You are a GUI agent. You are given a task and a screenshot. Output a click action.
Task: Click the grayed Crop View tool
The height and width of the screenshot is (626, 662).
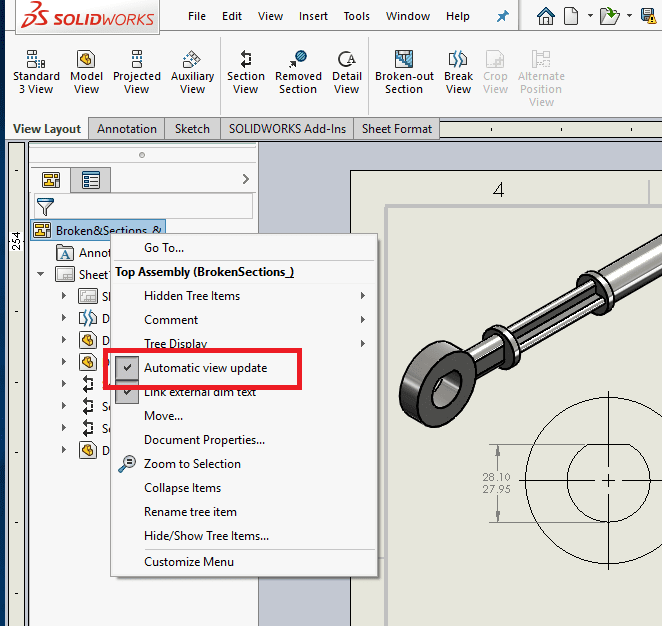(495, 72)
